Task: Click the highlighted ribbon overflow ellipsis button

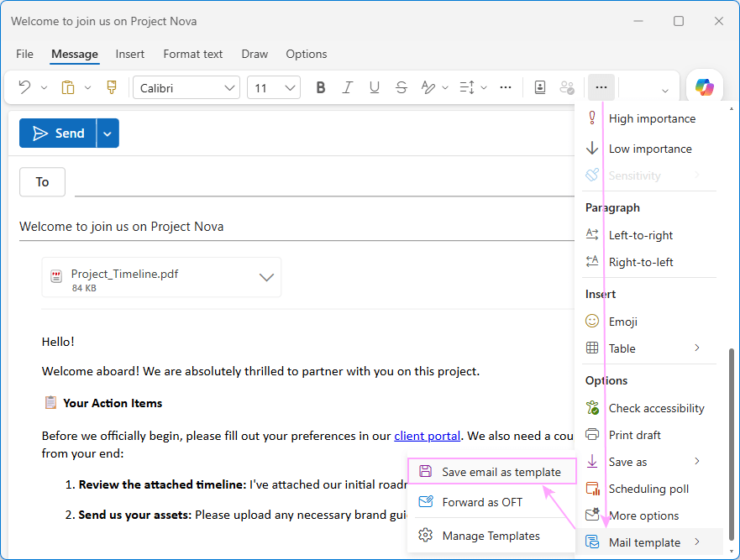Action: (x=601, y=88)
